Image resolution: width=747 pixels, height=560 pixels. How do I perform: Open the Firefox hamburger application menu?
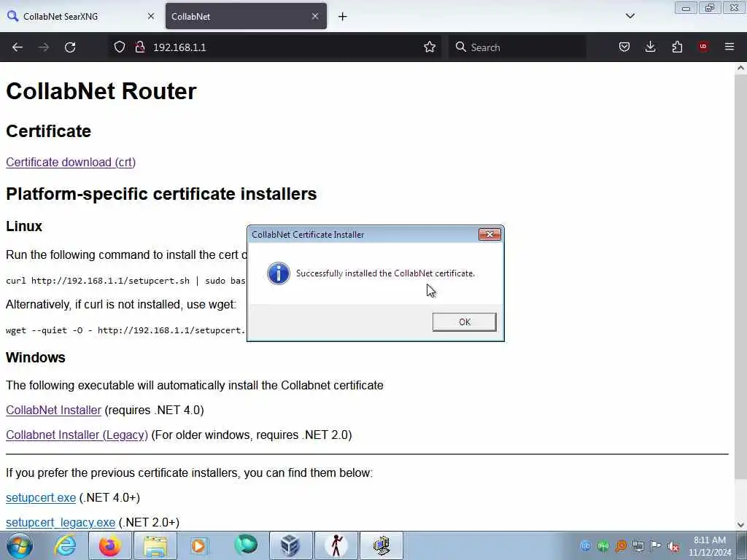click(729, 47)
